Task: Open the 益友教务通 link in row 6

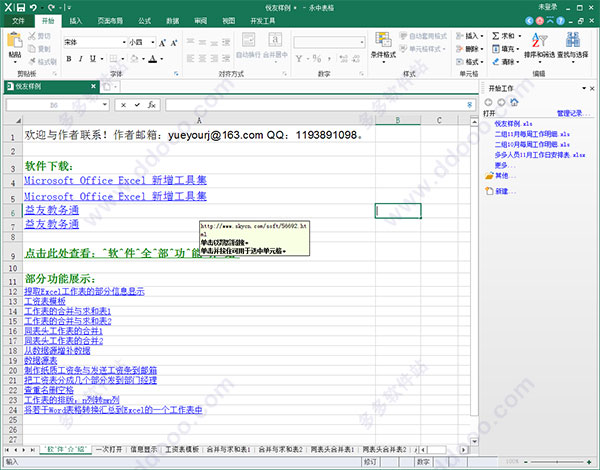Action: point(52,210)
